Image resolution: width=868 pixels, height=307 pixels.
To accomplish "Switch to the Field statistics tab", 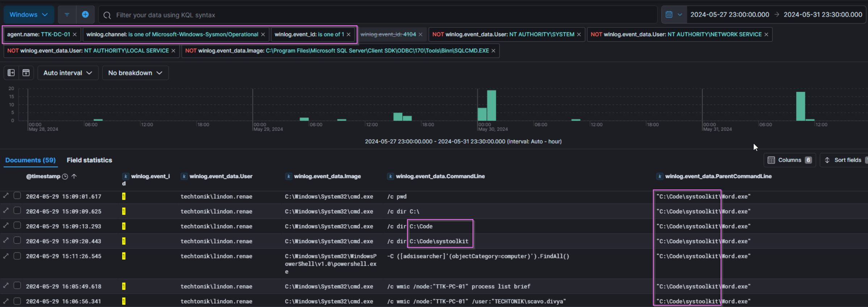I will (89, 160).
